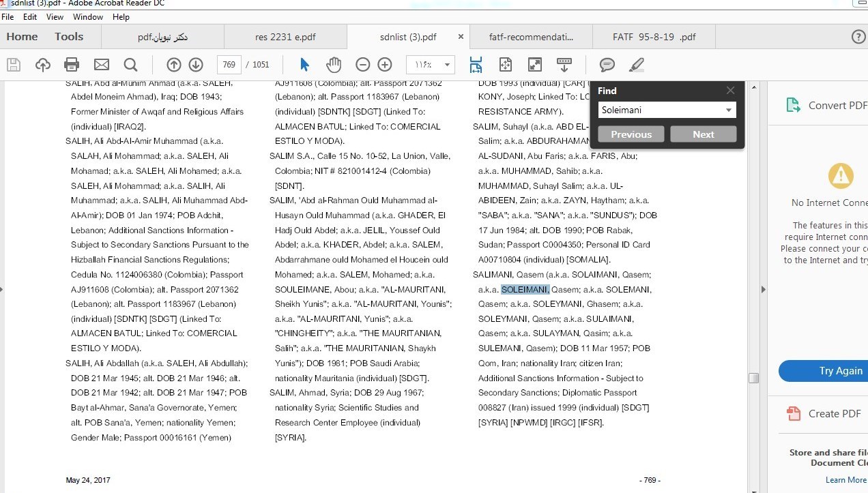Zoom out with the minus circle icon
Image resolution: width=868 pixels, height=493 pixels.
[x=363, y=65]
